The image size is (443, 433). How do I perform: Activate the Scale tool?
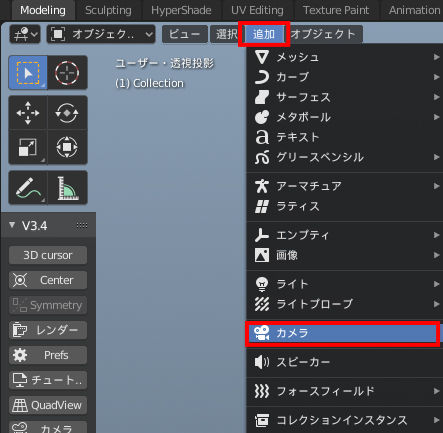coord(28,147)
